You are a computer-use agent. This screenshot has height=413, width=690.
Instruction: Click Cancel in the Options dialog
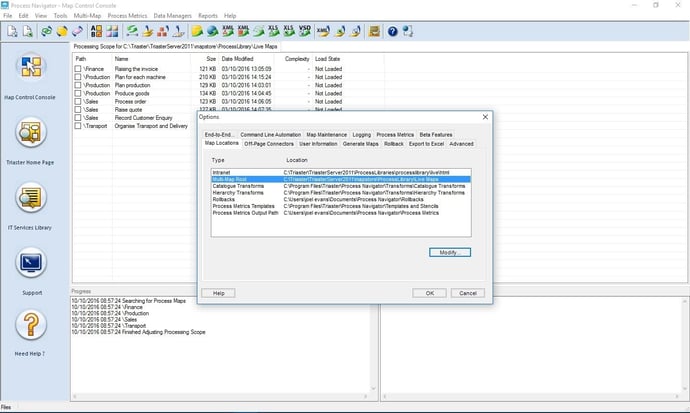pos(468,293)
